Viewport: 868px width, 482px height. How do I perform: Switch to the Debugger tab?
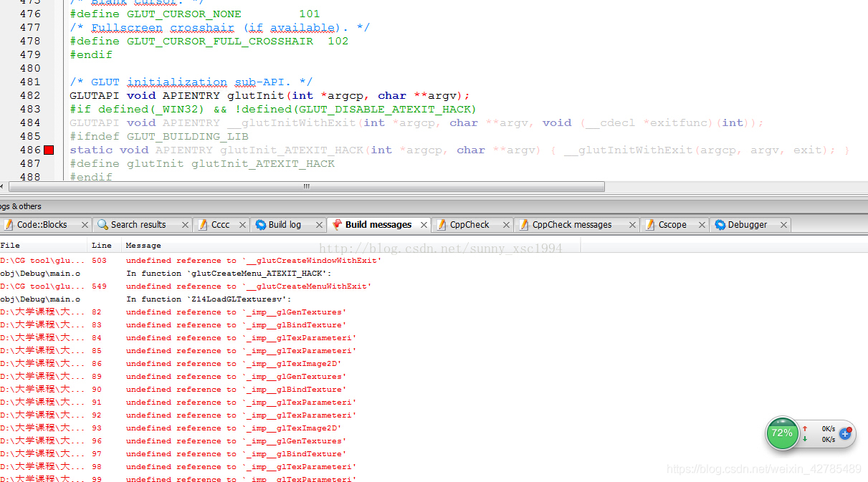747,225
